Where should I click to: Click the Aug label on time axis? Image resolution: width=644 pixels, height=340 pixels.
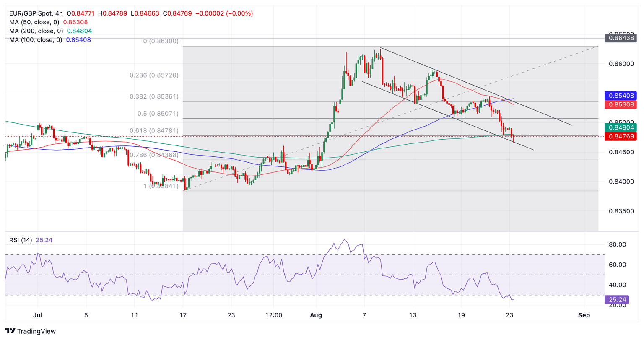coord(316,315)
